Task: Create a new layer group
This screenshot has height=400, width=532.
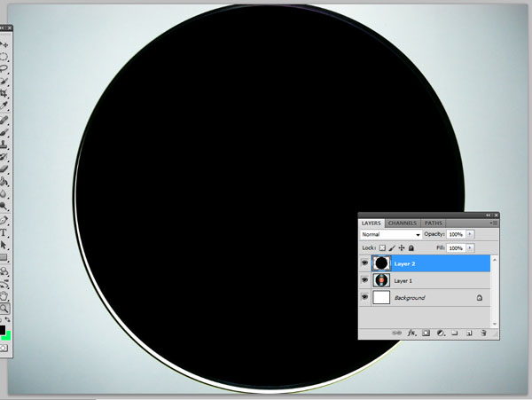Action: [x=455, y=333]
